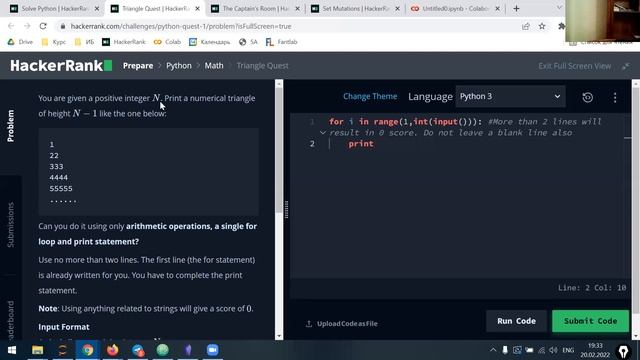Open the extensions puzzle icon
This screenshot has height=360, width=640.
click(561, 26)
